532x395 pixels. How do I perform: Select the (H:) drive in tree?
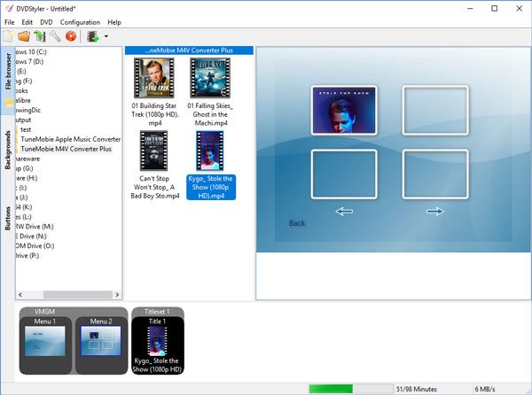pos(27,178)
